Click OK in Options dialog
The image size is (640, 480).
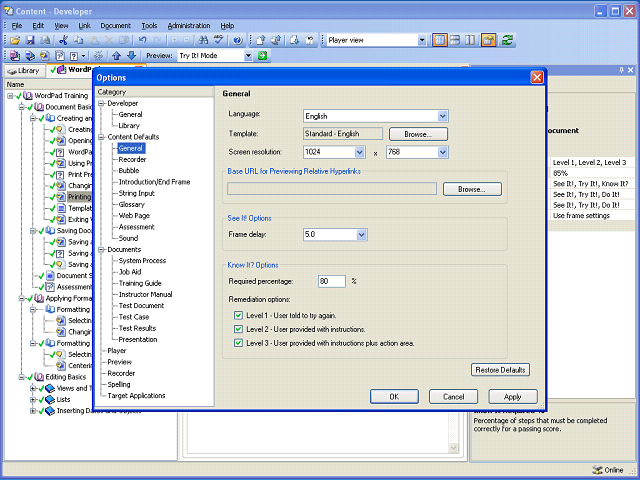pos(394,396)
